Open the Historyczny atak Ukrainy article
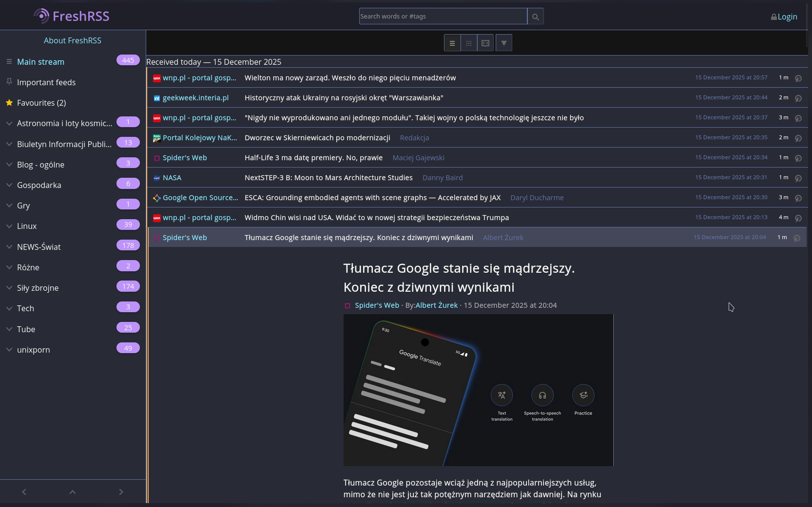Viewport: 812px width, 507px height. point(344,98)
